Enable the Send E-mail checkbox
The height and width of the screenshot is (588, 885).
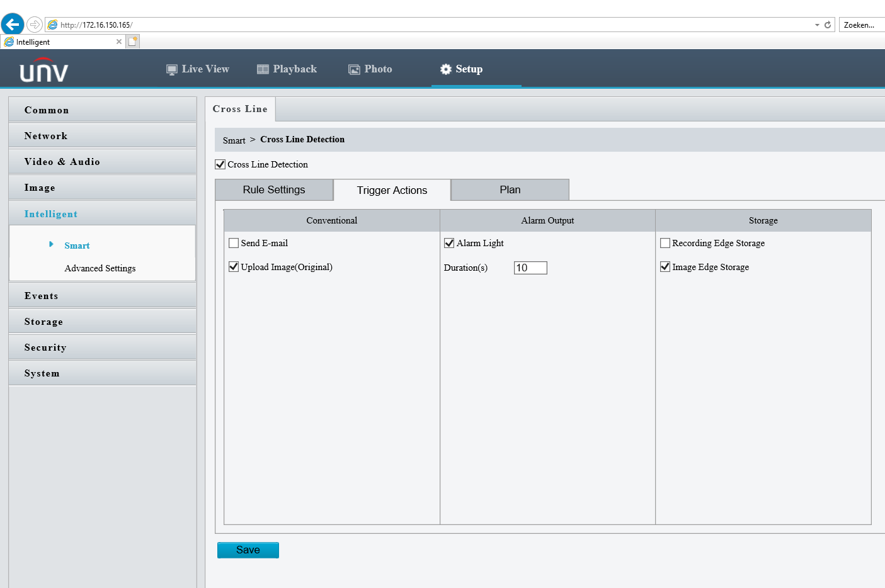234,243
